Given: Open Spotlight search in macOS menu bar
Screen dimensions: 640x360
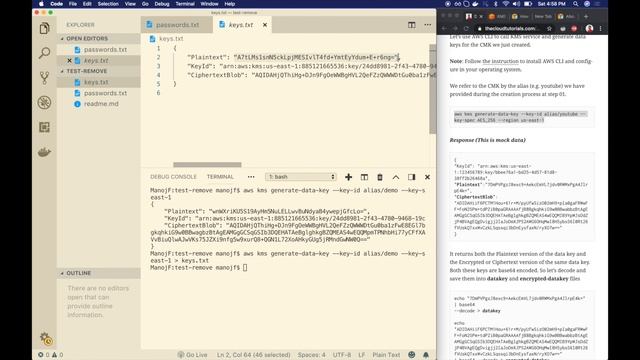Looking at the screenshot, I should [x=575, y=4].
